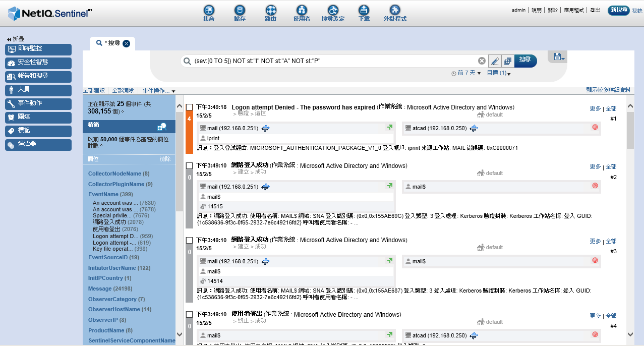
Task: Click the blue 搜尋 search button
Action: (x=525, y=61)
